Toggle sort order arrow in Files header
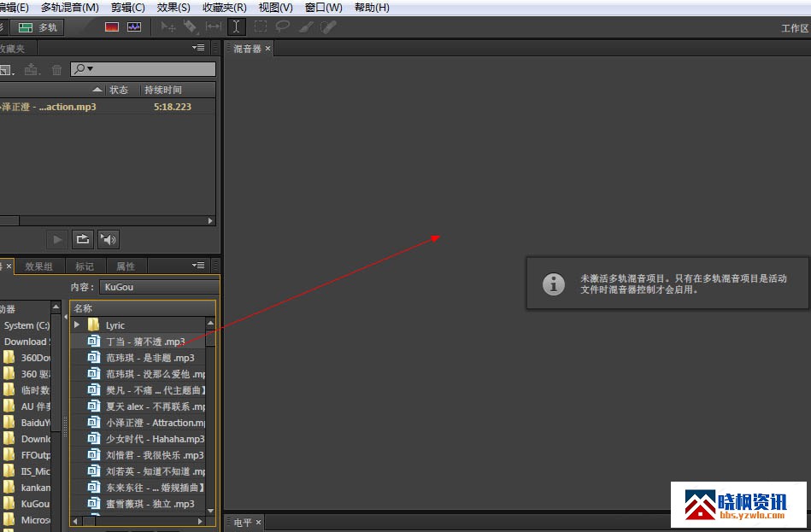The height and width of the screenshot is (532, 811). coord(97,90)
